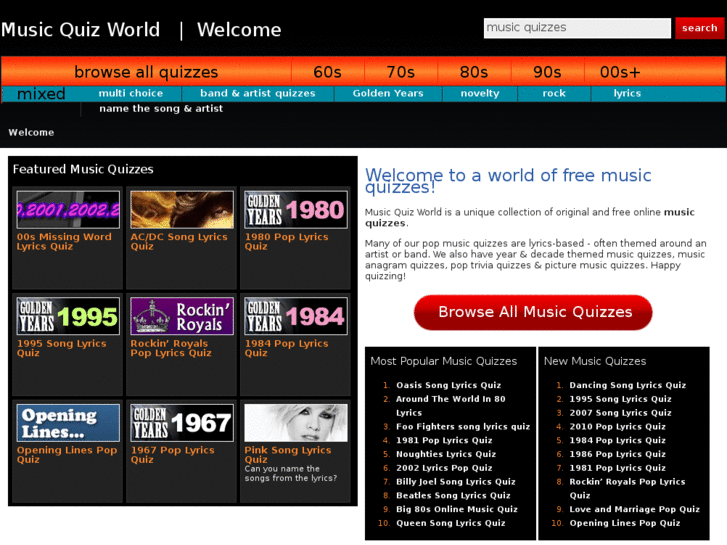Open 1986 Pop Lyrics Quiz

618,454
